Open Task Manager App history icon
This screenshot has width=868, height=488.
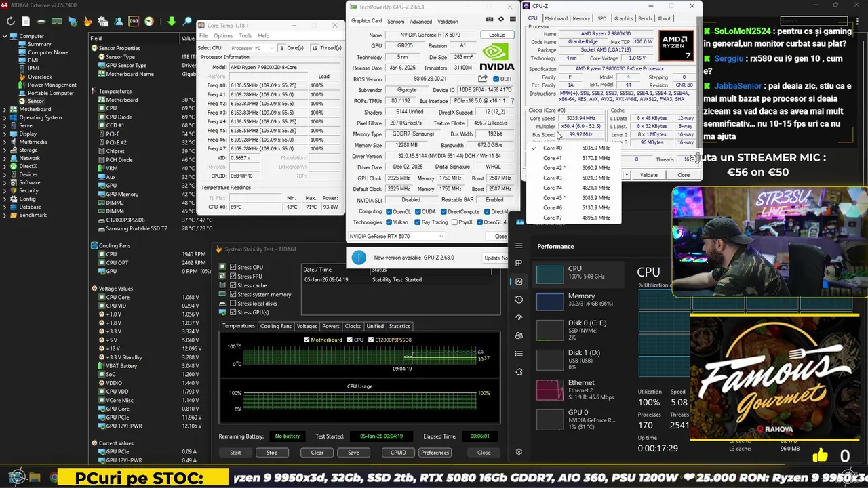click(519, 300)
